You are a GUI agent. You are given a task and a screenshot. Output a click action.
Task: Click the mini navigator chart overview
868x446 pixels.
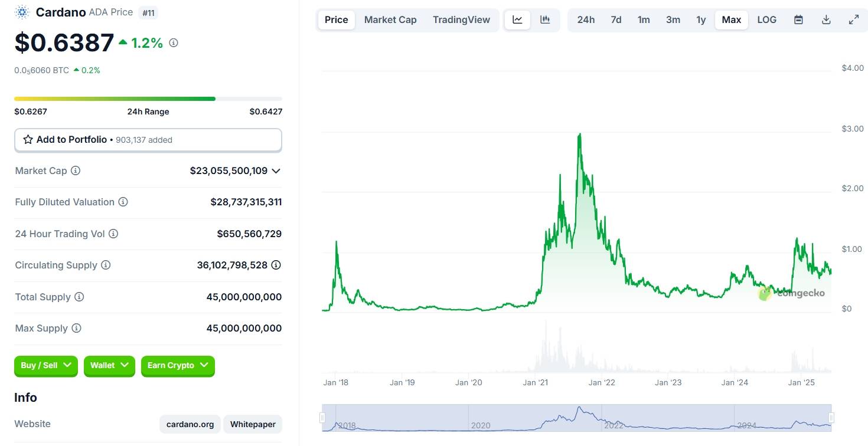(x=577, y=418)
